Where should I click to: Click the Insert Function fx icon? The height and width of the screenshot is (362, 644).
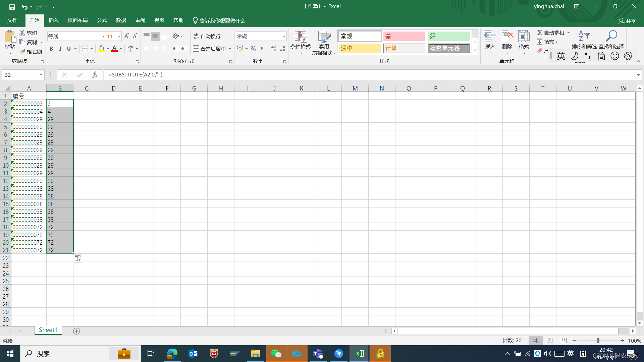click(x=95, y=74)
